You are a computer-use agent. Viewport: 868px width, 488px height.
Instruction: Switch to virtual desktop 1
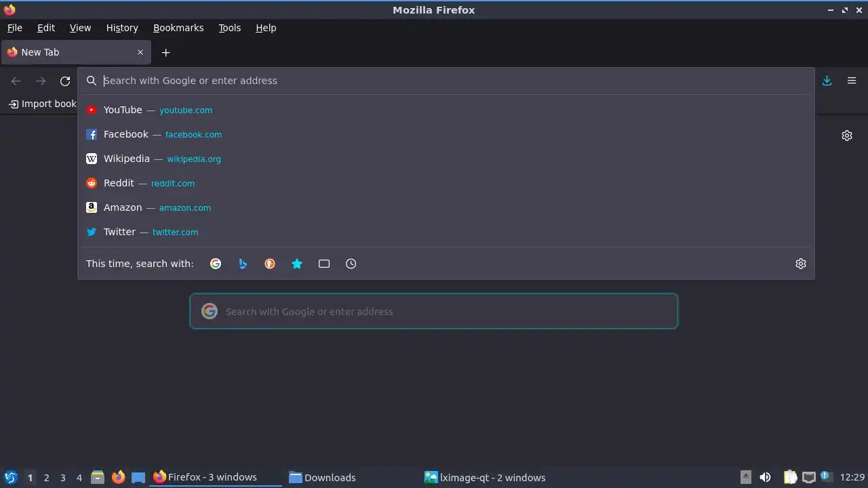[x=30, y=478]
